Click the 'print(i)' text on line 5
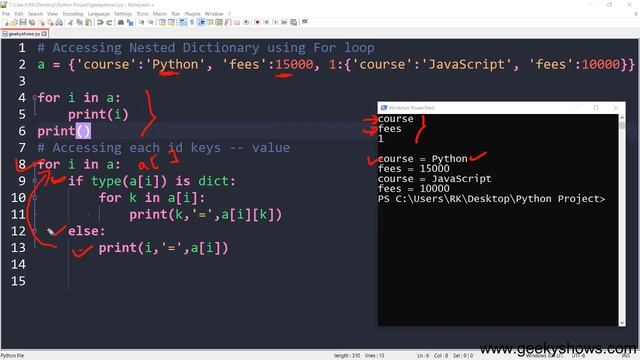Image resolution: width=640 pixels, height=360 pixels. pyautogui.click(x=98, y=114)
